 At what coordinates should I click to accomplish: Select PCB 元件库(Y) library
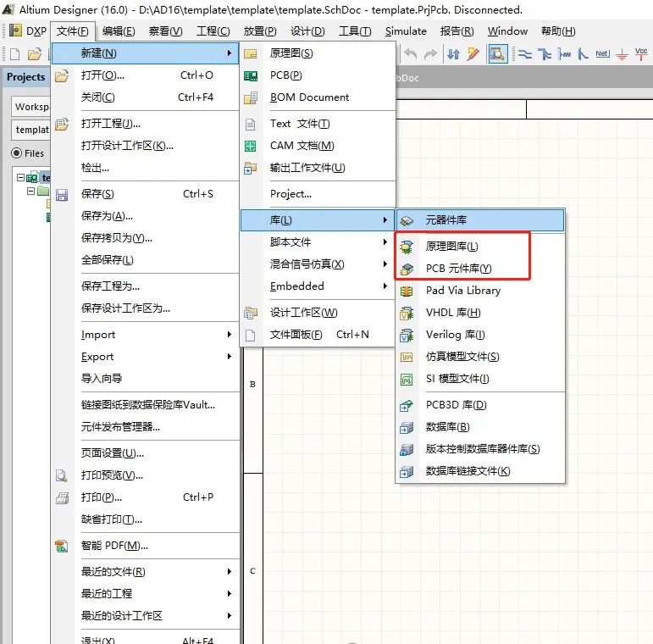(479, 269)
